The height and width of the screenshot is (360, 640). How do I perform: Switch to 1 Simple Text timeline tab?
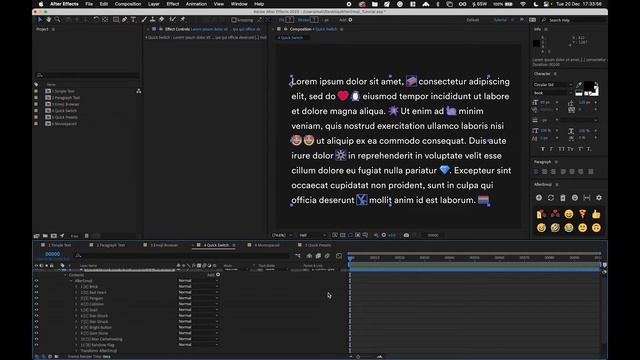point(60,245)
